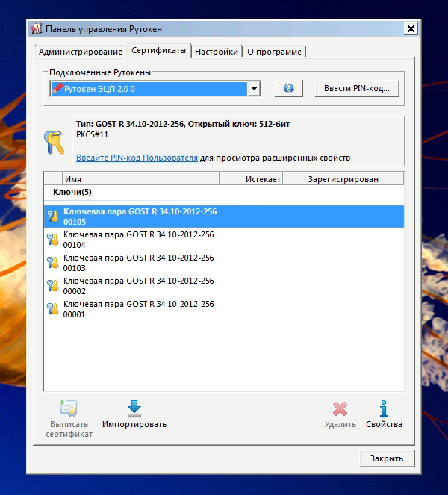448x495 pixels.
Task: Click the Свойства info icon
Action: [384, 408]
